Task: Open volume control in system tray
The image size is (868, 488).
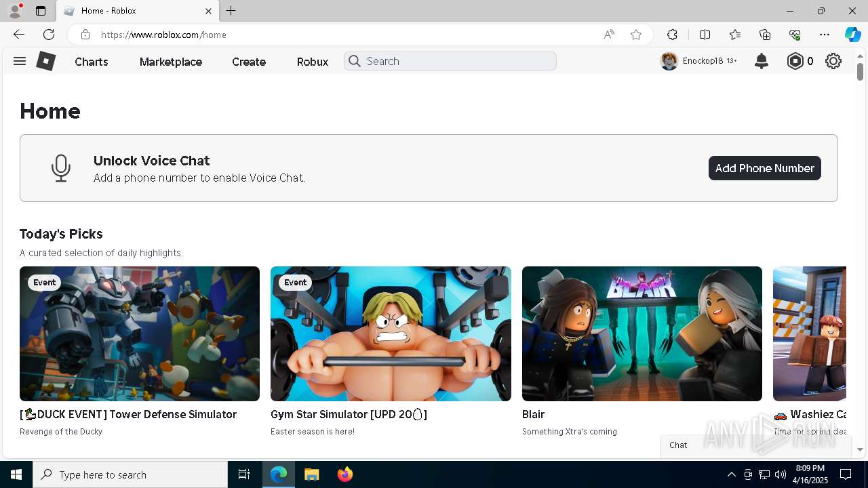Action: coord(780,474)
